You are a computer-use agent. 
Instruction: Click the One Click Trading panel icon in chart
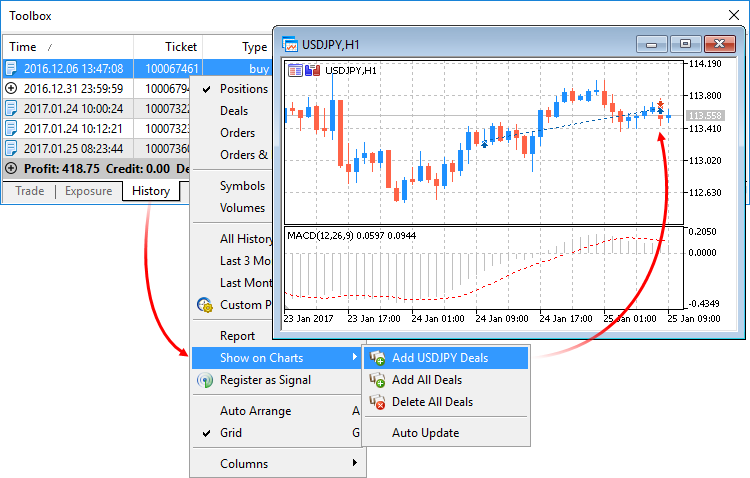point(295,70)
